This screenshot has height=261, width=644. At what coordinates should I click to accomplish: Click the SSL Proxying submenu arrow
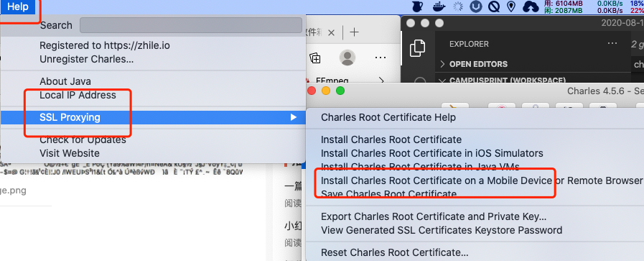(x=293, y=117)
